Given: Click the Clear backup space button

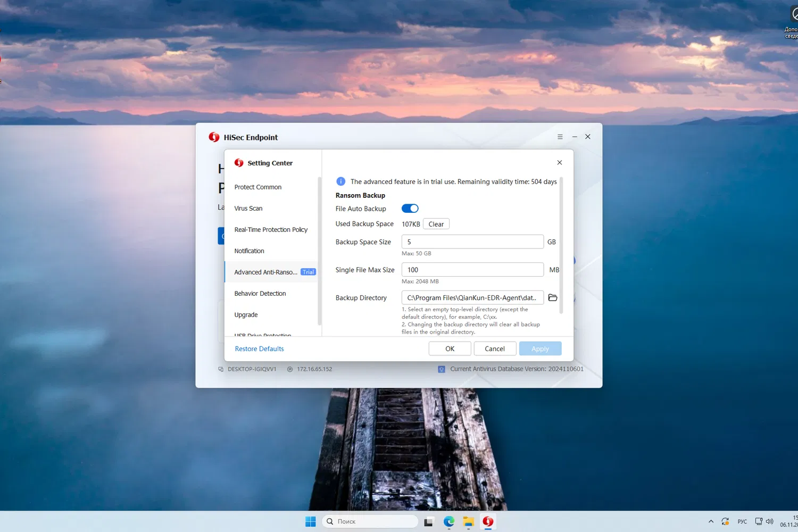Looking at the screenshot, I should pyautogui.click(x=436, y=224).
